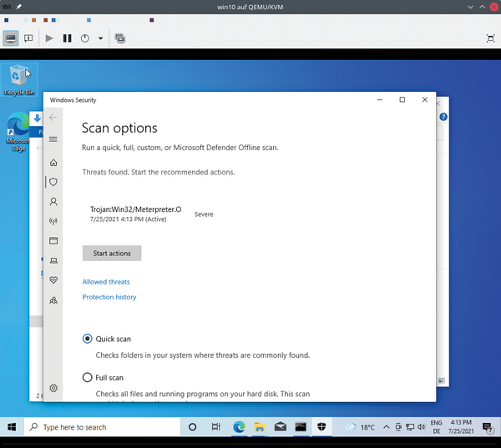
Task: Close the win10 QEMU/KVM viewer window
Action: [x=494, y=7]
